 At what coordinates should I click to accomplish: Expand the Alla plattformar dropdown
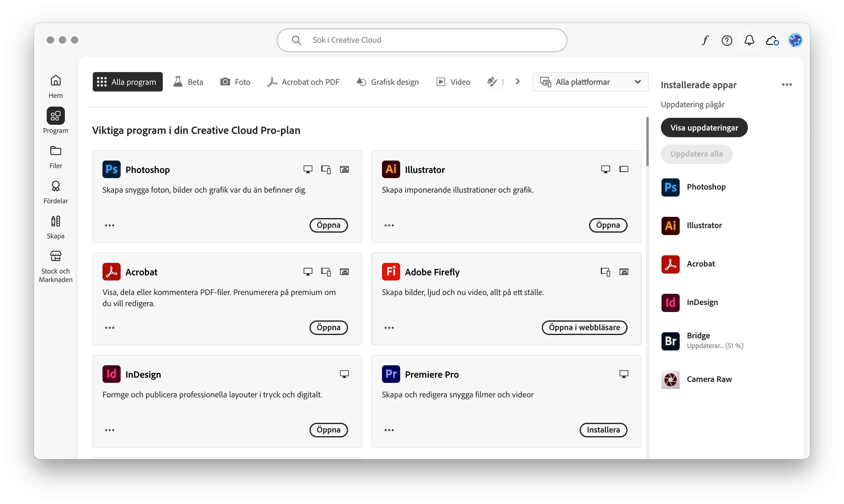coord(590,82)
